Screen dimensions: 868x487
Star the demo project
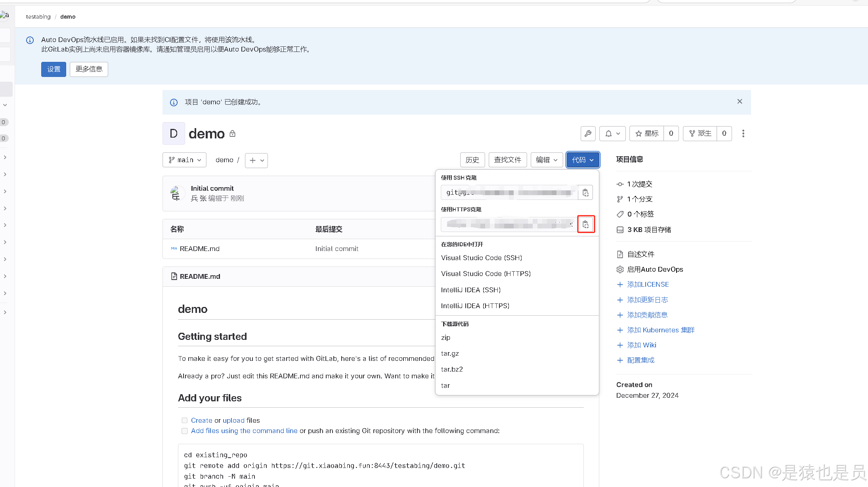647,134
